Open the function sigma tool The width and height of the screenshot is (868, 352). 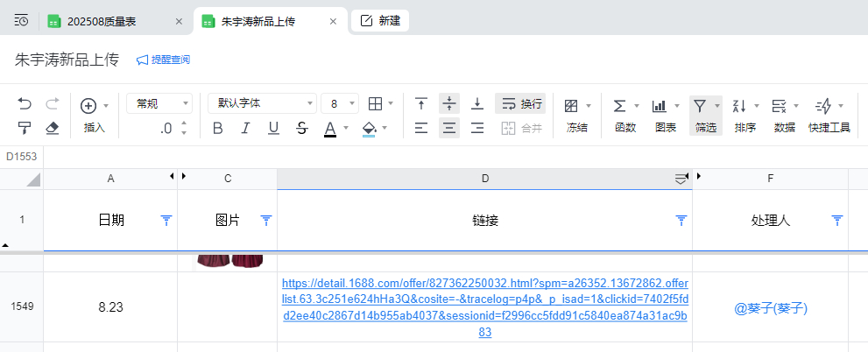point(619,106)
